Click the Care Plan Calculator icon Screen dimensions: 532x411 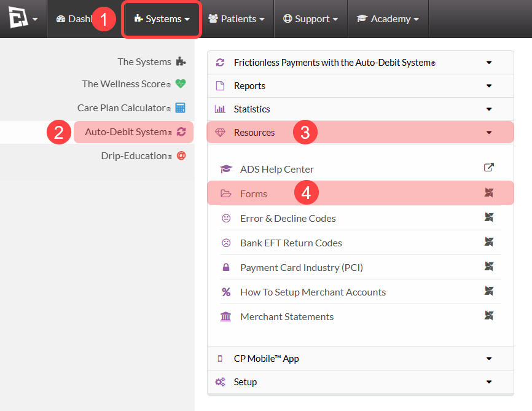pyautogui.click(x=180, y=108)
